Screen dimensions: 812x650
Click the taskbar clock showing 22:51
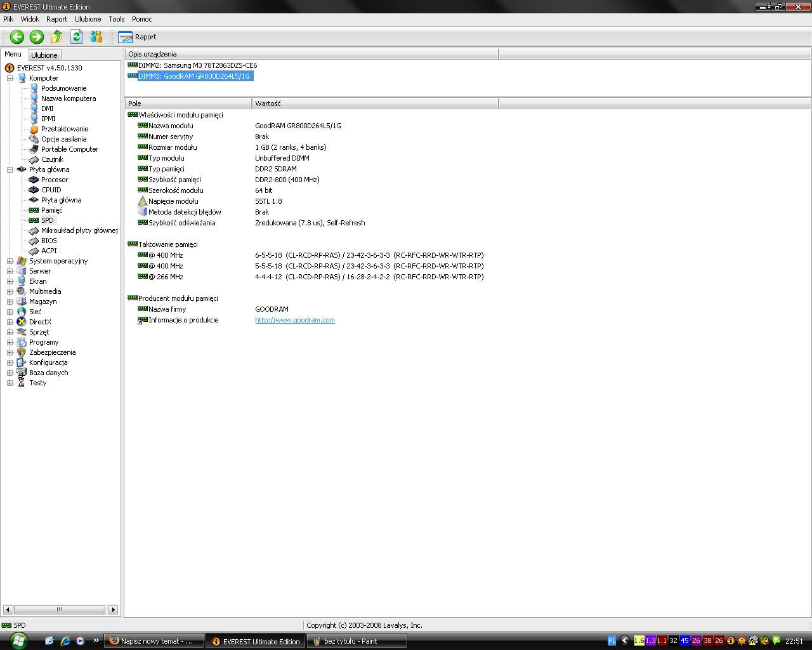click(x=794, y=641)
